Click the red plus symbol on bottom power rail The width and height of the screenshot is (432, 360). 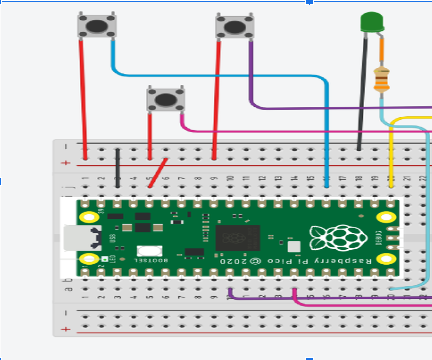(66, 329)
